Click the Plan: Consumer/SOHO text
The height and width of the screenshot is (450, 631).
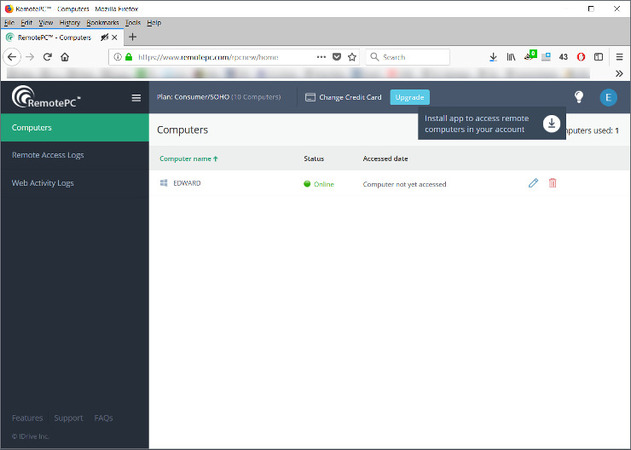pos(193,97)
